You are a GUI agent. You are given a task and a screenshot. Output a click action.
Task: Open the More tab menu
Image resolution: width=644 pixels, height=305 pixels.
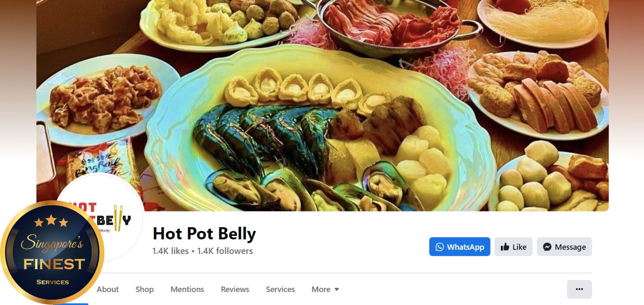325,289
